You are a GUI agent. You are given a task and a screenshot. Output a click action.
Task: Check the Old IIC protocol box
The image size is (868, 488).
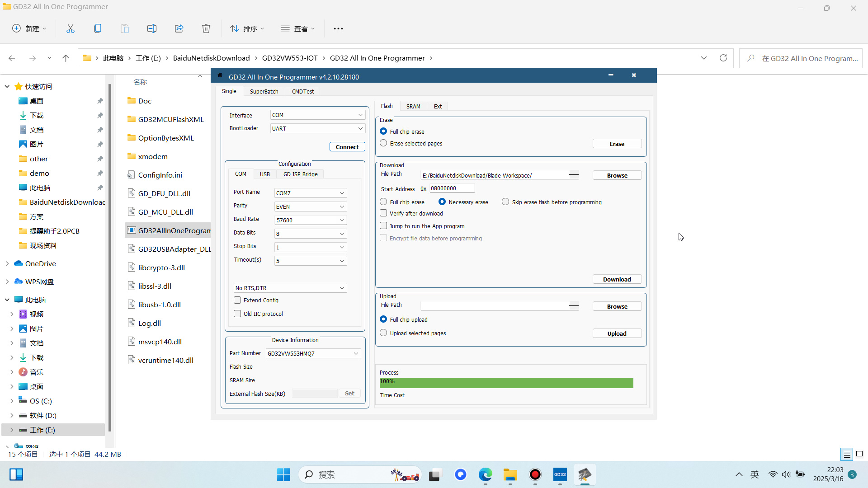click(x=237, y=314)
